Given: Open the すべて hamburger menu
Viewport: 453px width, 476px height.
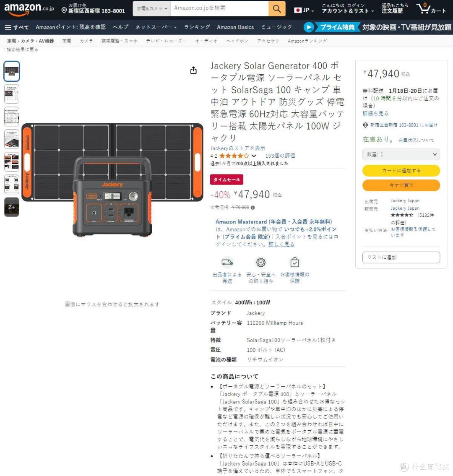Looking at the screenshot, I should 17,27.
